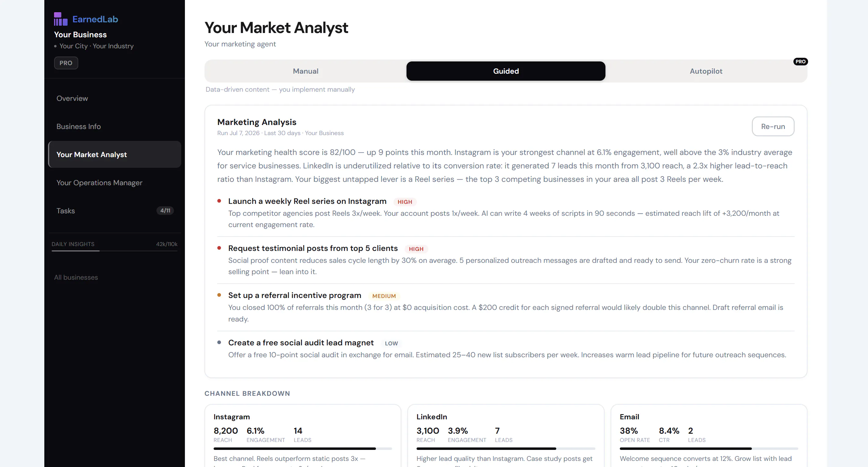Click the orange bullet beside referral incentive program
868x467 pixels.
219,295
